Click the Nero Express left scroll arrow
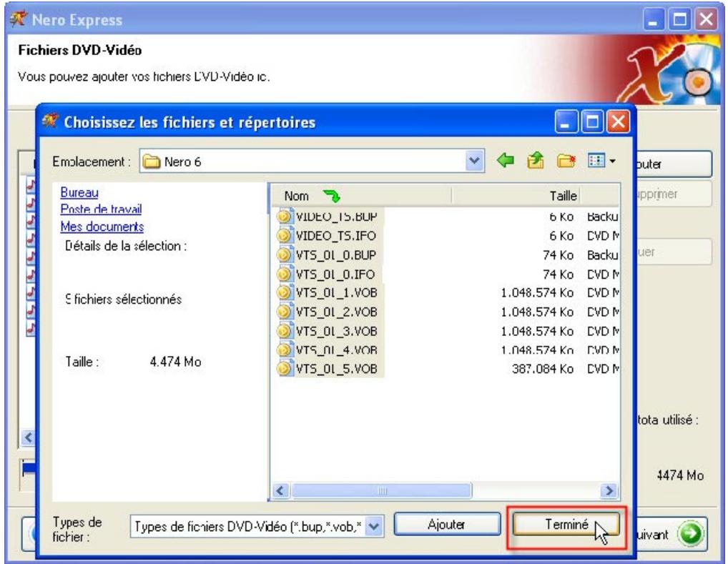Screen dimensions: 728x564 (x=29, y=437)
